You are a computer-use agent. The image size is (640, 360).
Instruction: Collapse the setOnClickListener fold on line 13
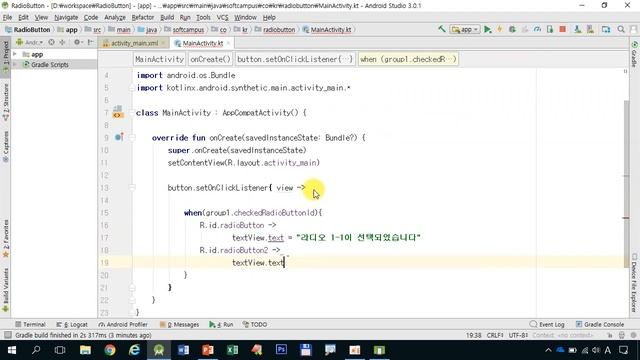pos(132,188)
